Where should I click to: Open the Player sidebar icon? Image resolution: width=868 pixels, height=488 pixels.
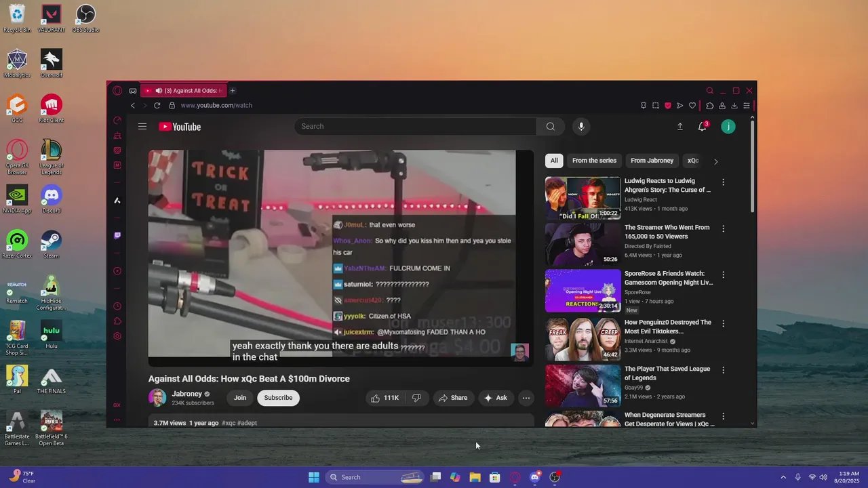[x=117, y=271]
